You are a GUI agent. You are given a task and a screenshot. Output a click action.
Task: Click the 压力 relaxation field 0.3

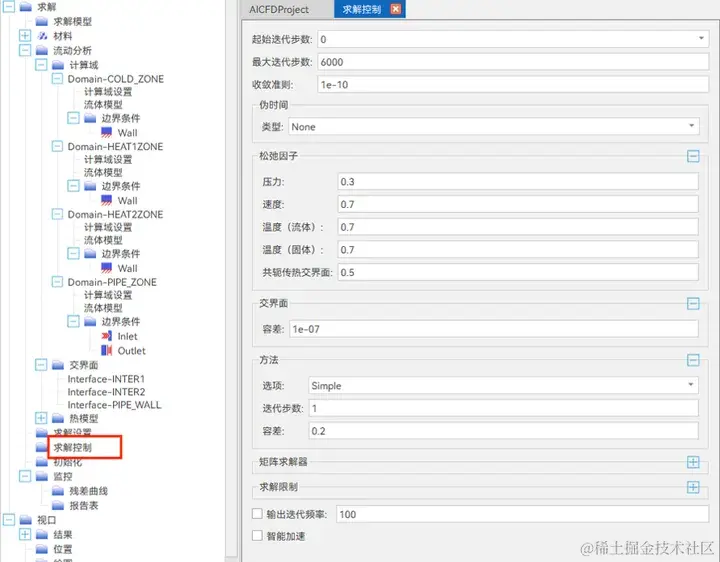point(518,181)
